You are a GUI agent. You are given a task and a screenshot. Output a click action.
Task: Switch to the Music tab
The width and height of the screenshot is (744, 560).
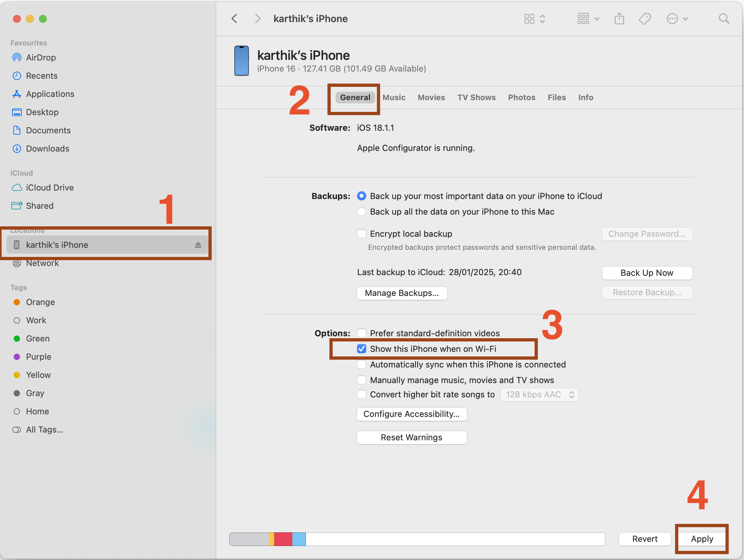click(393, 97)
